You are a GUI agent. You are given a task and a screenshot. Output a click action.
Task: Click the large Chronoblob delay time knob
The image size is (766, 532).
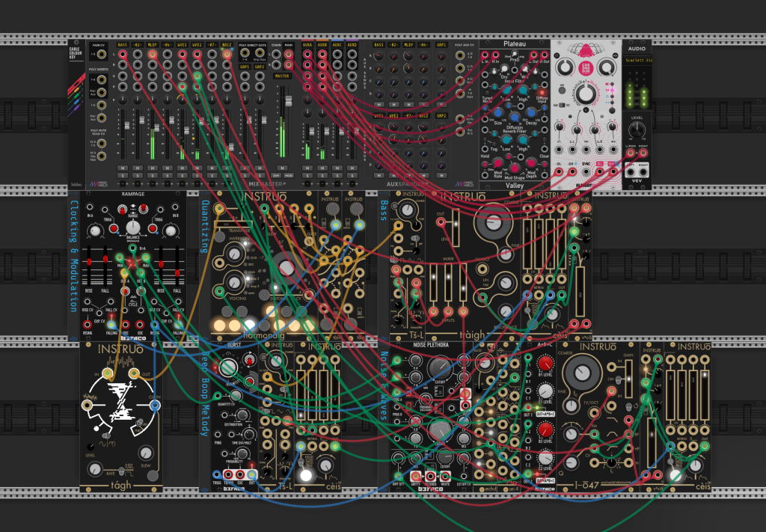click(585, 94)
